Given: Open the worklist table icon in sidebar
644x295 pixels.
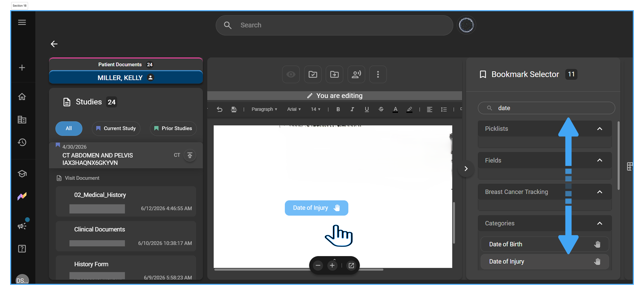Looking at the screenshot, I should pos(22,119).
